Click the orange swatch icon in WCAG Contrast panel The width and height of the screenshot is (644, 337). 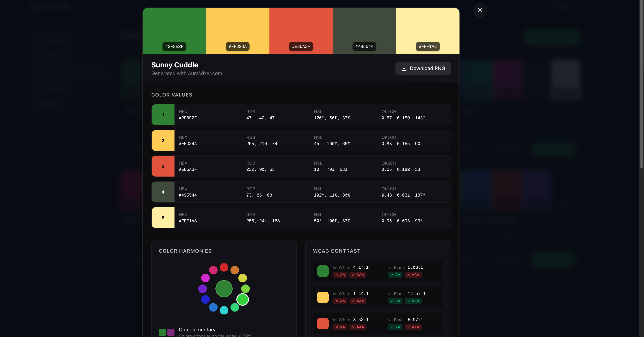[x=323, y=324]
